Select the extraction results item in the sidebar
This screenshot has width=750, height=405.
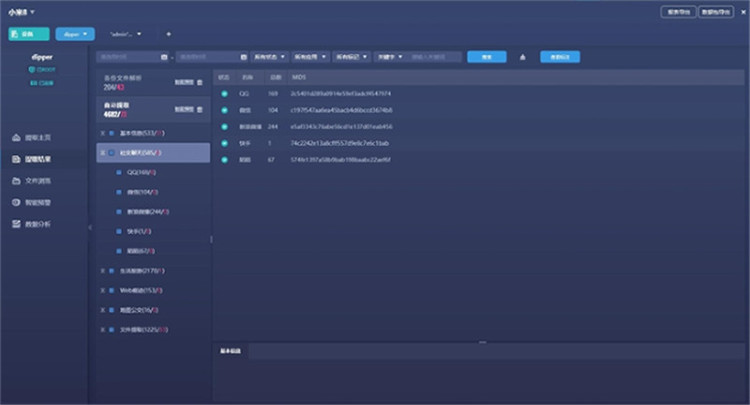38,159
